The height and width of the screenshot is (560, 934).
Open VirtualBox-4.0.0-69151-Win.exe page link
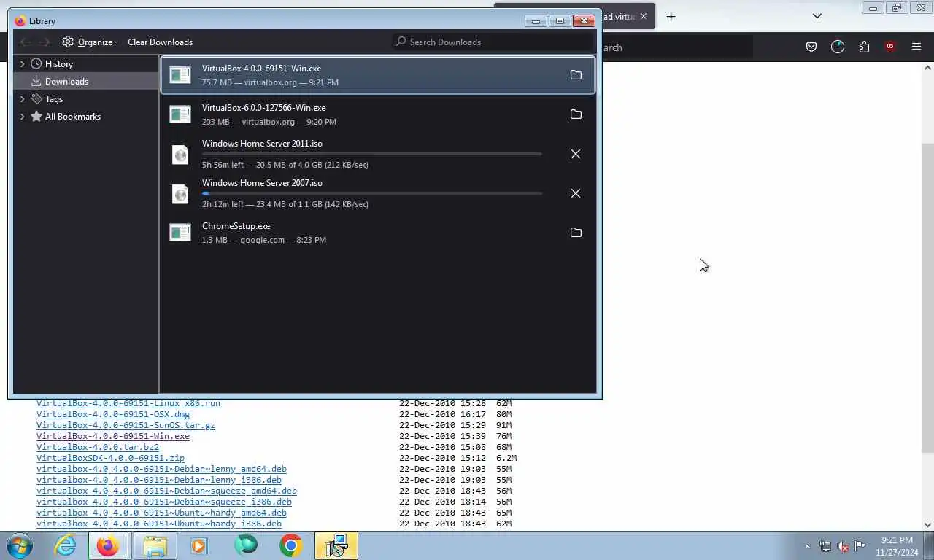tap(113, 436)
